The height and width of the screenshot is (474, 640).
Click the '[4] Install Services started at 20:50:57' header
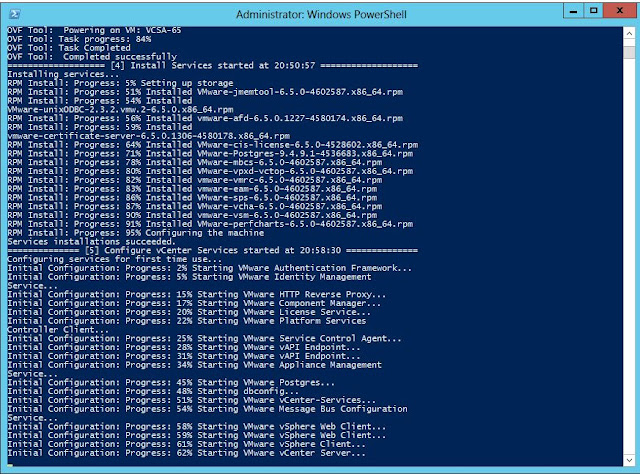click(x=213, y=65)
